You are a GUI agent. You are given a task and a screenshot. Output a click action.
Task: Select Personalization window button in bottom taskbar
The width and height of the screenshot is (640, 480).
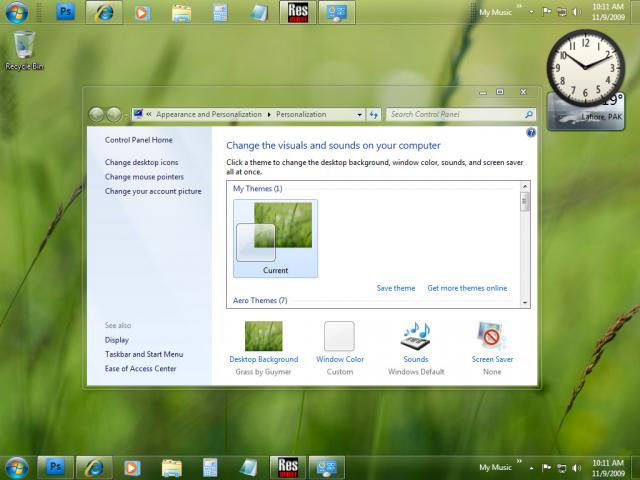(x=327, y=467)
